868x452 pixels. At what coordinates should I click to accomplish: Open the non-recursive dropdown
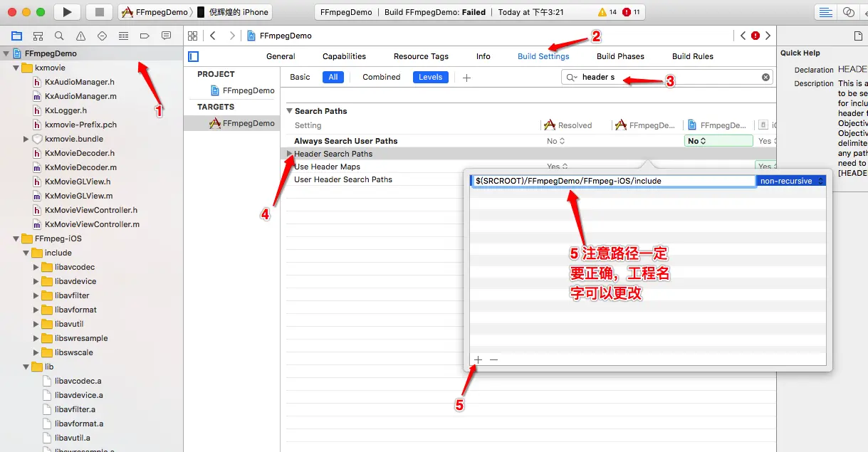pos(791,181)
